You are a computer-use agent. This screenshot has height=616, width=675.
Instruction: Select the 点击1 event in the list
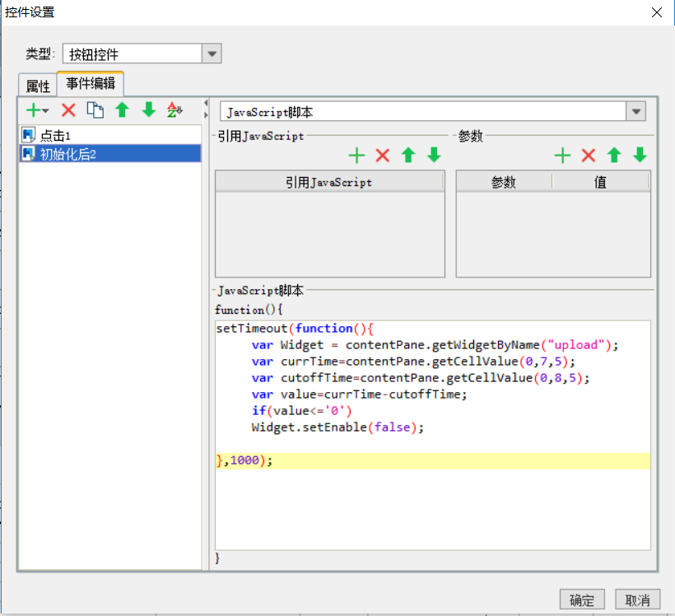point(110,135)
